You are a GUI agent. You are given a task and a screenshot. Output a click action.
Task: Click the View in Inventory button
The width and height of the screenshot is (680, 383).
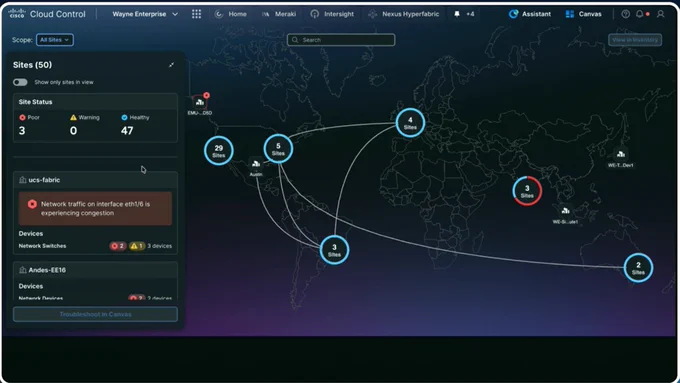[635, 39]
